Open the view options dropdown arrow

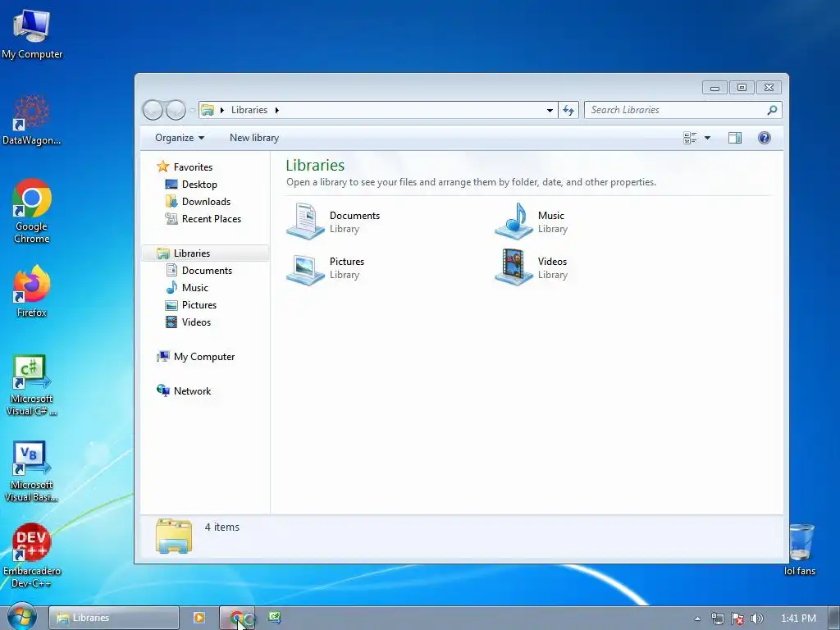(x=707, y=138)
